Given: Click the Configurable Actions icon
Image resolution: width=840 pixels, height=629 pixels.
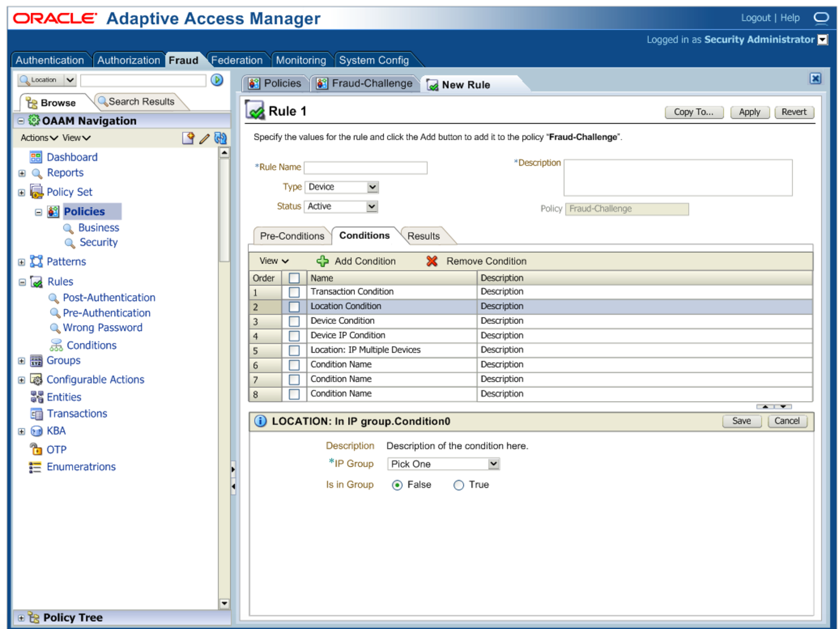Looking at the screenshot, I should click(36, 379).
